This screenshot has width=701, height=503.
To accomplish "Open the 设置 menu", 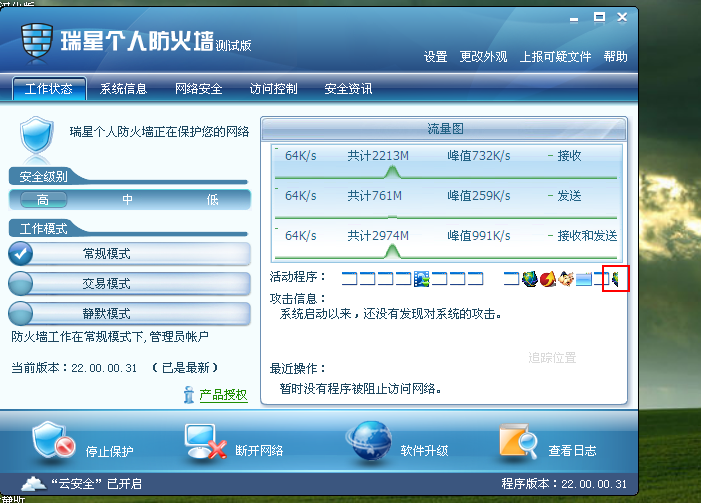I will click(x=435, y=57).
